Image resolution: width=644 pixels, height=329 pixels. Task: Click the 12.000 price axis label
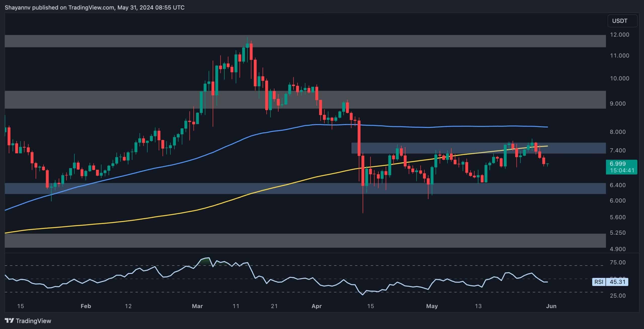pos(619,35)
